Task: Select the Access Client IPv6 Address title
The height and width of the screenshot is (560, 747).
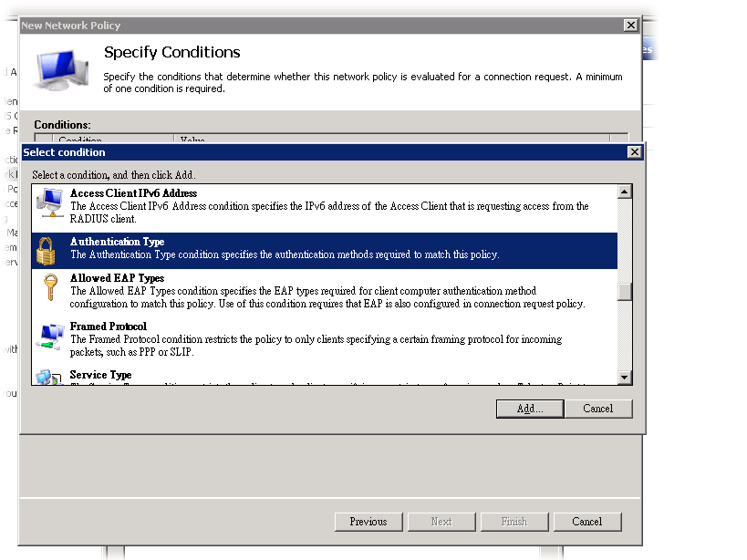Action: pos(133,193)
